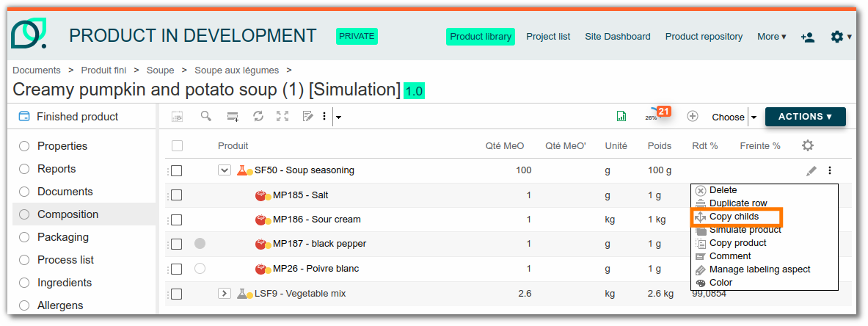The width and height of the screenshot is (868, 326).
Task: Click pencil edit icon for Soup seasoning
Action: (x=811, y=171)
